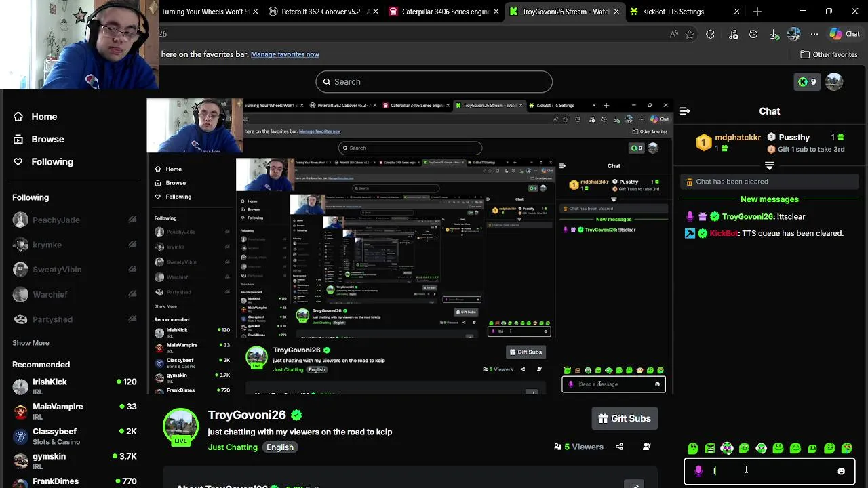Click the Kick search box
This screenshot has width=868, height=488.
[434, 82]
